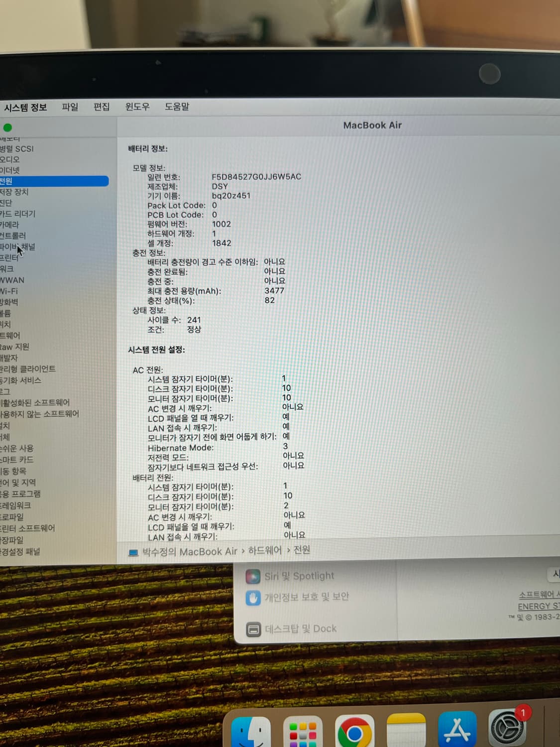Select 응용 프로그램 in the sidebar
Screen dimensions: 560x747
[20, 494]
